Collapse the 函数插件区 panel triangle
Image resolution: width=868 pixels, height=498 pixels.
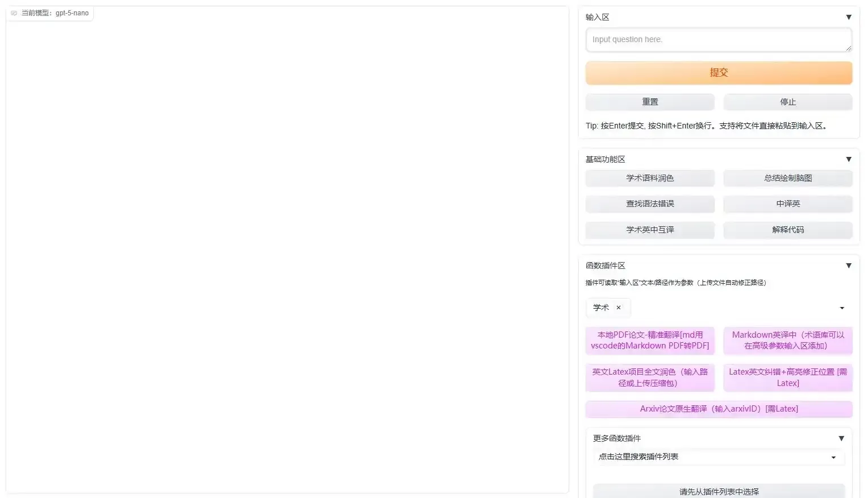(849, 265)
